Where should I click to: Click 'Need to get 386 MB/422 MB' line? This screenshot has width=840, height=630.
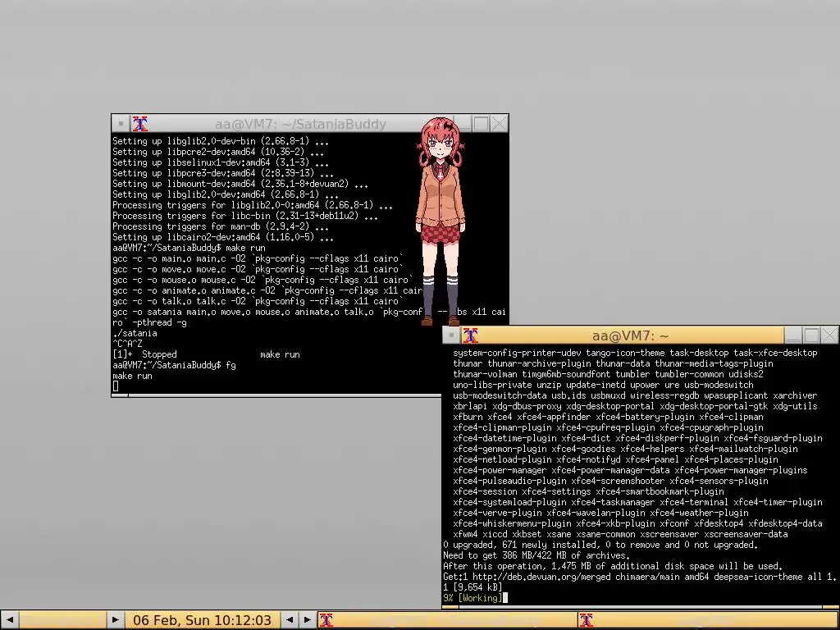click(536, 555)
